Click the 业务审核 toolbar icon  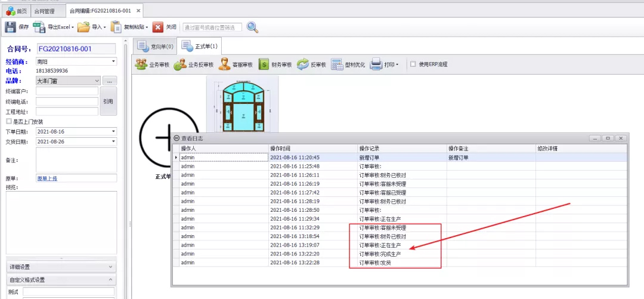tap(141, 64)
